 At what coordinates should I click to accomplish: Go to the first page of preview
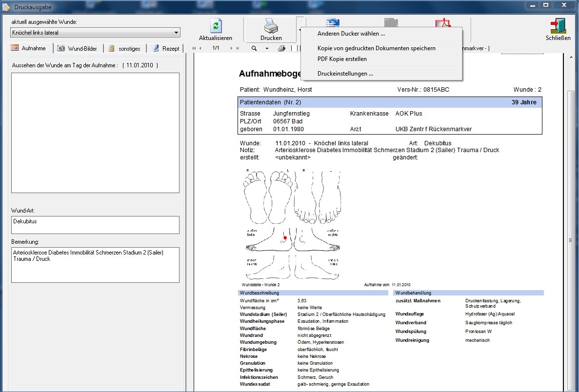(194, 48)
